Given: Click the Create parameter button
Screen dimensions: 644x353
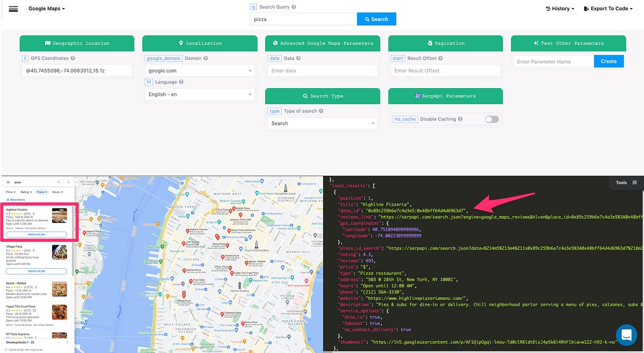Looking at the screenshot, I should point(609,61).
